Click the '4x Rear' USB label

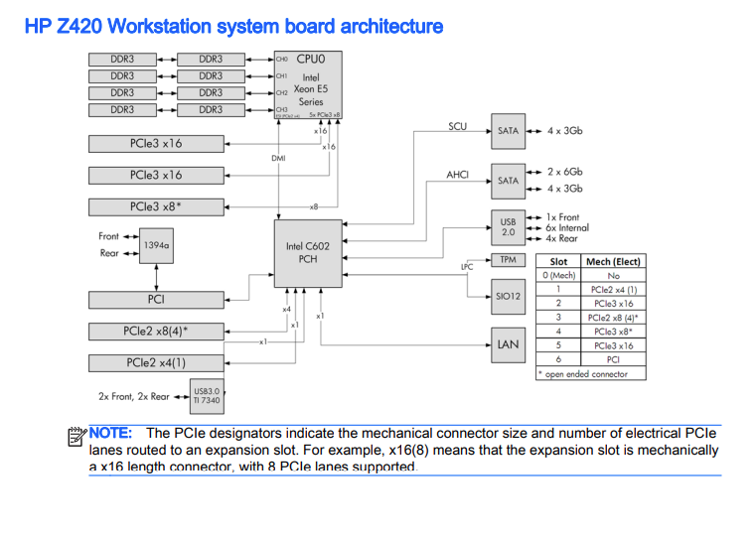561,238
